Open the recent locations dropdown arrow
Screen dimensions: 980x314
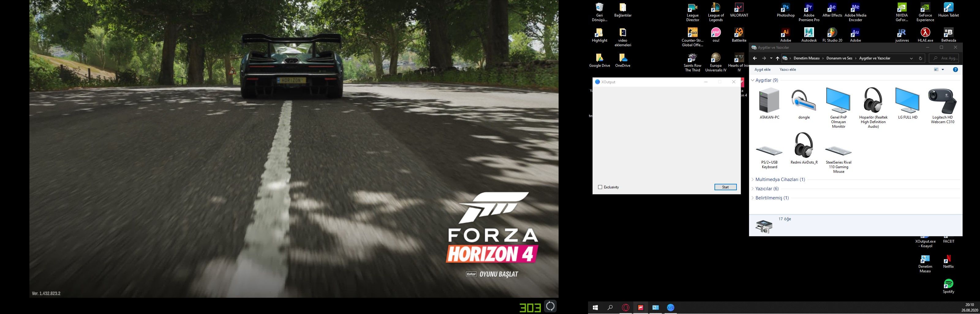click(x=771, y=58)
